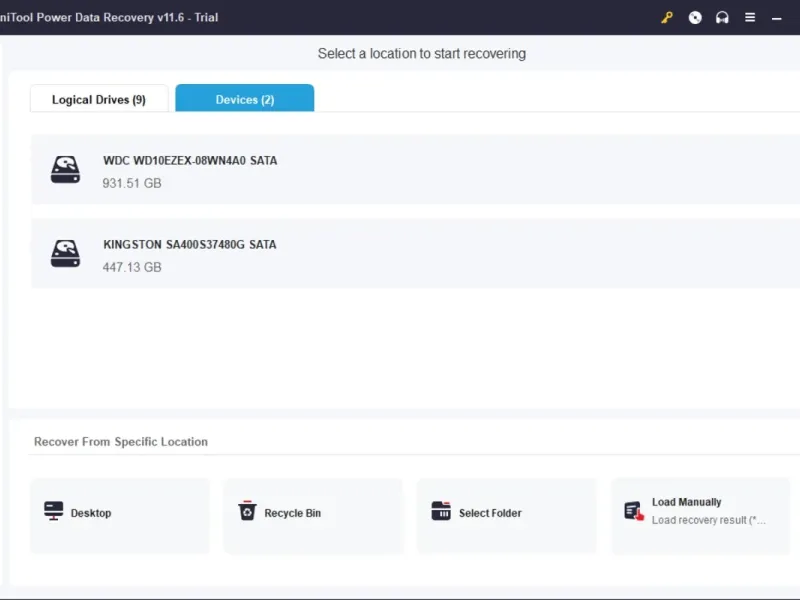Click the Load Manually icon

[634, 511]
